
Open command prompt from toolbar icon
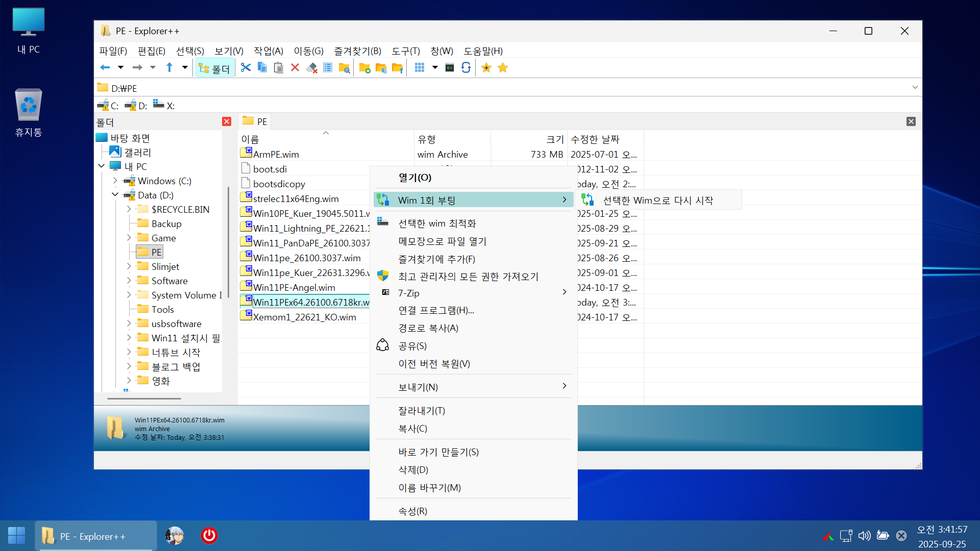point(450,68)
